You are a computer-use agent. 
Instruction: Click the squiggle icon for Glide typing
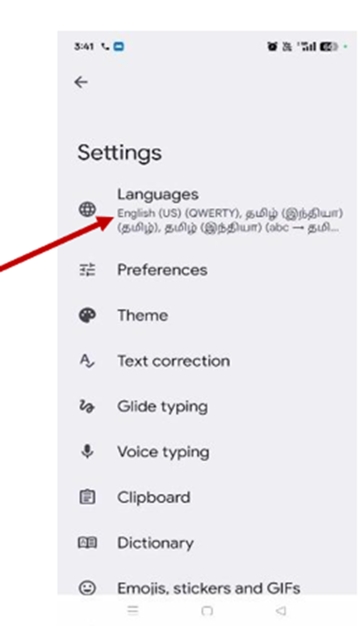click(x=87, y=407)
